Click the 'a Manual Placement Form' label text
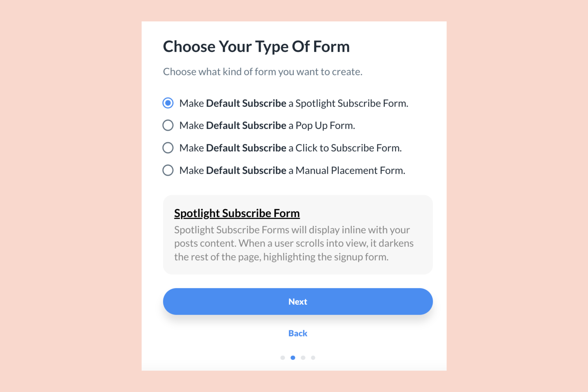 (x=347, y=171)
